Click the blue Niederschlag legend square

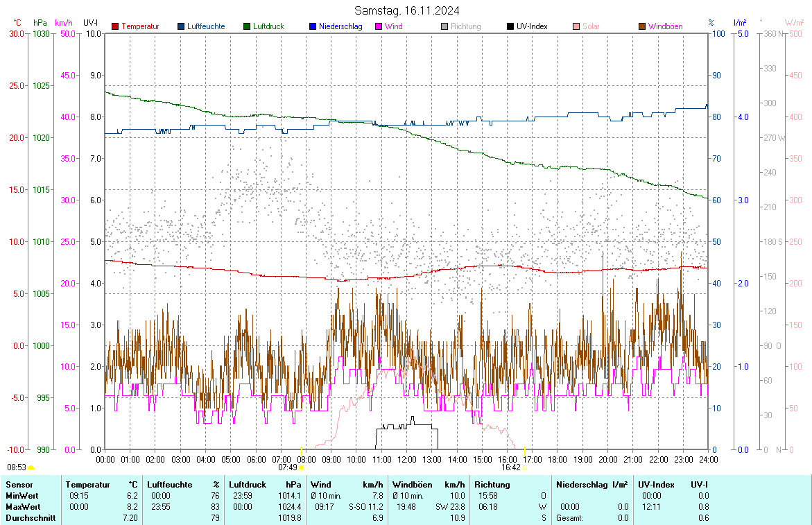313,26
